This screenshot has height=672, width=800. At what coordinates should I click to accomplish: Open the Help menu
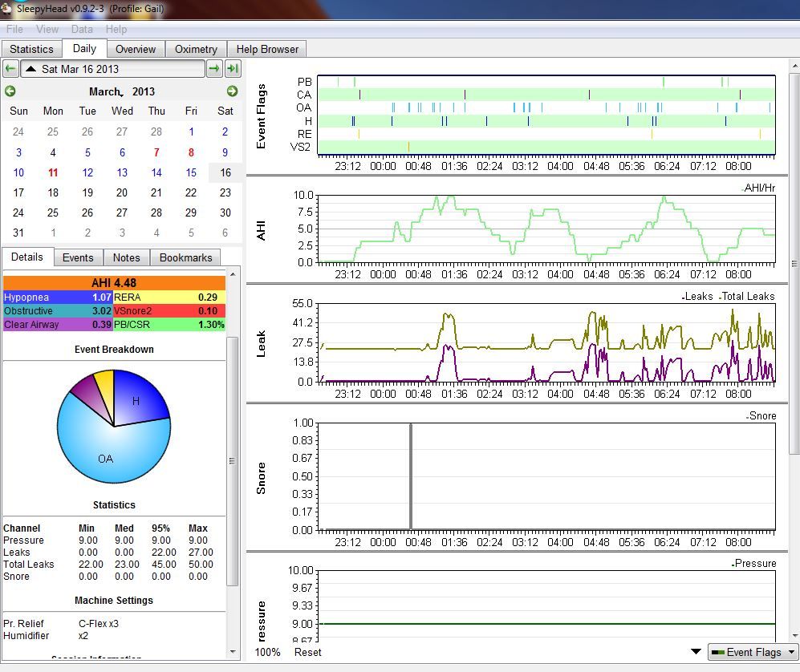pyautogui.click(x=116, y=29)
